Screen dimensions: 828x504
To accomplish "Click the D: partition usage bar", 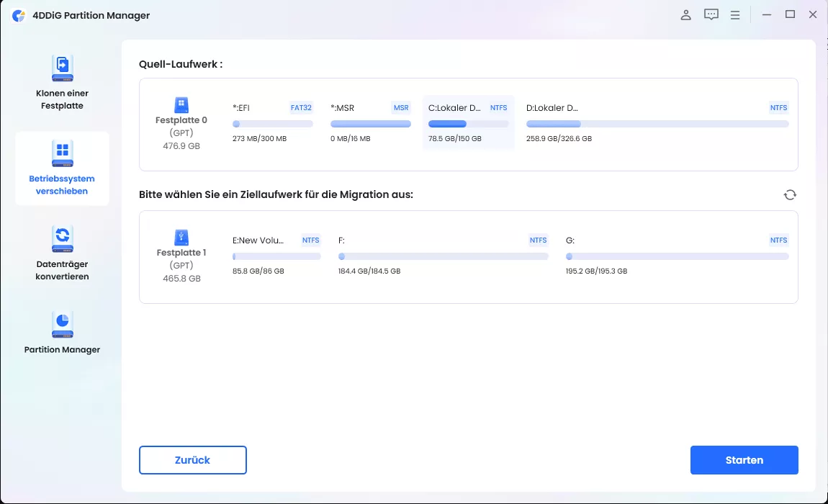I will tap(657, 124).
